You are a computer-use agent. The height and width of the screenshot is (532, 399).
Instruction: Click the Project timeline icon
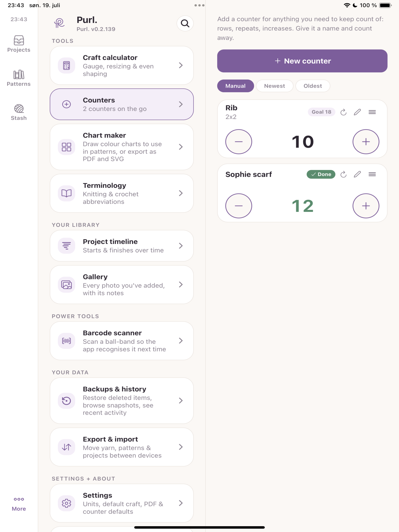66,246
